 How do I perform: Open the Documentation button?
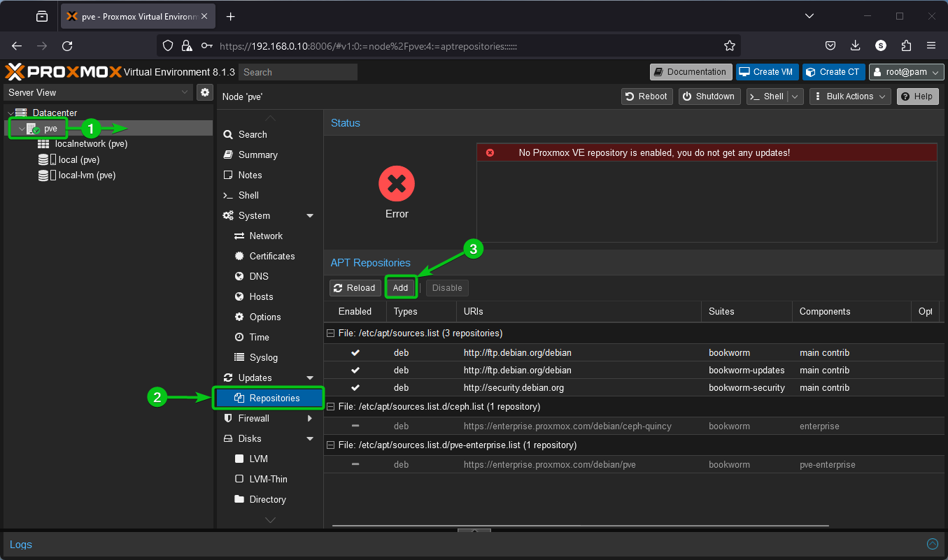(691, 72)
